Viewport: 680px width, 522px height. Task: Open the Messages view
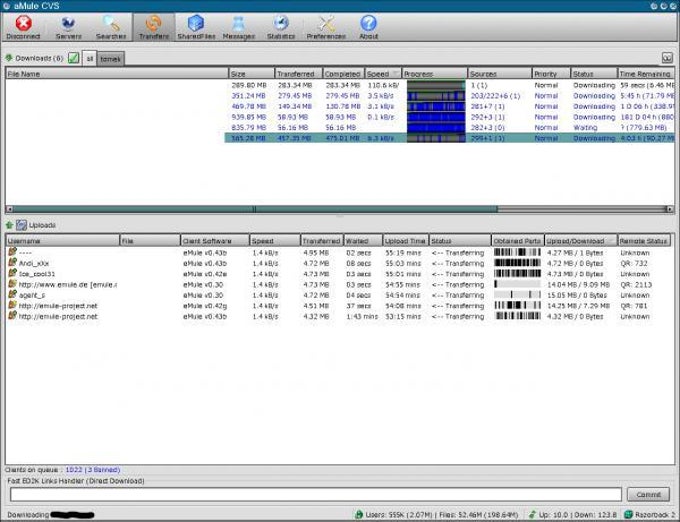pyautogui.click(x=239, y=27)
